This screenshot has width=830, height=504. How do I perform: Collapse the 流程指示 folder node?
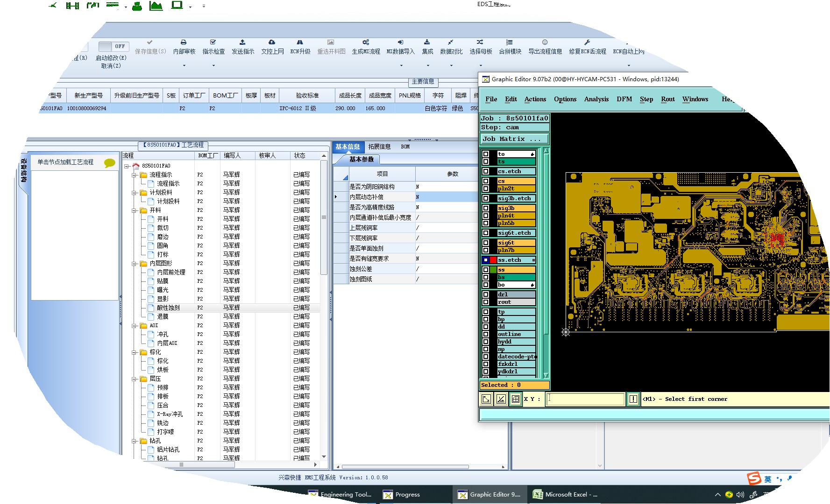tap(134, 175)
